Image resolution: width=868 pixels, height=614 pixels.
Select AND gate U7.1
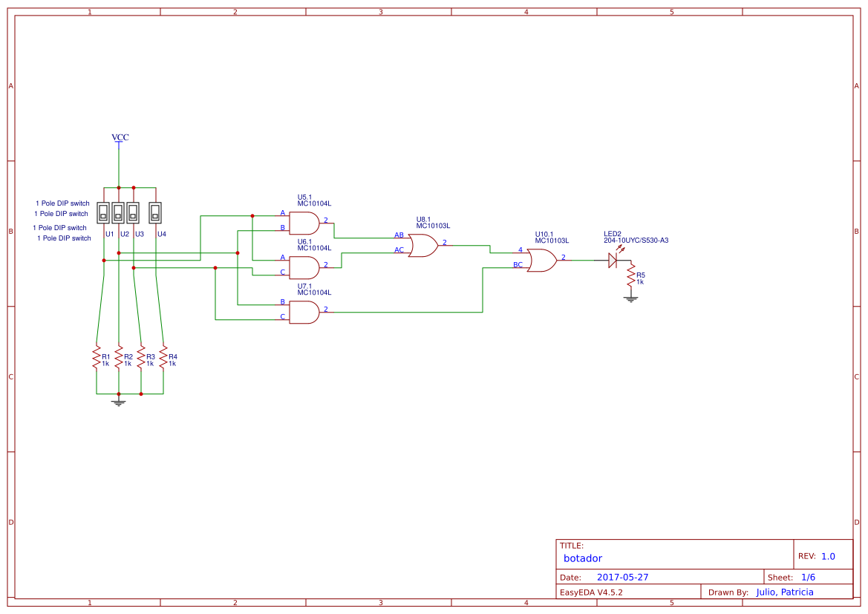304,313
